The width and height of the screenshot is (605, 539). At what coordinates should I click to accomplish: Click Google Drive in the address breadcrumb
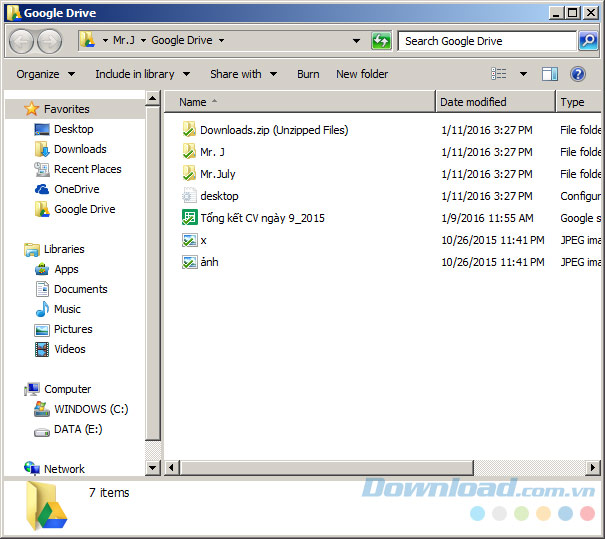182,40
